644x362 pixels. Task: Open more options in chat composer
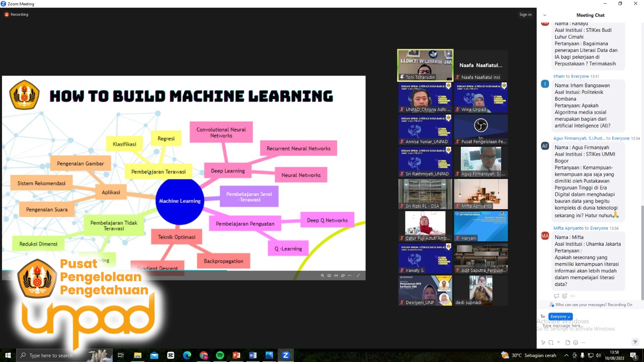tap(583, 343)
